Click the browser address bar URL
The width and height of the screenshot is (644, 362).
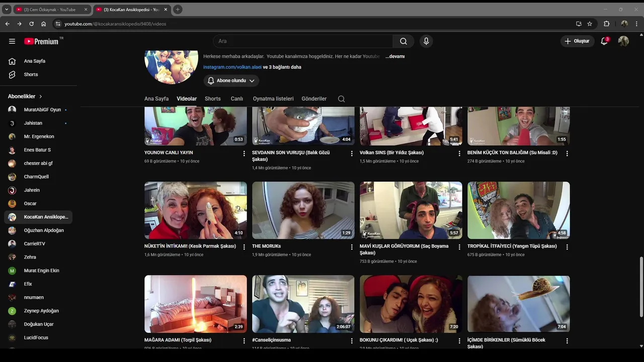(115, 24)
